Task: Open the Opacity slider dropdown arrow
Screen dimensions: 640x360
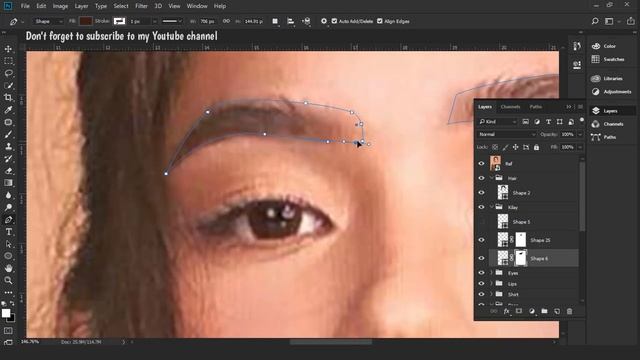Action: tap(580, 134)
